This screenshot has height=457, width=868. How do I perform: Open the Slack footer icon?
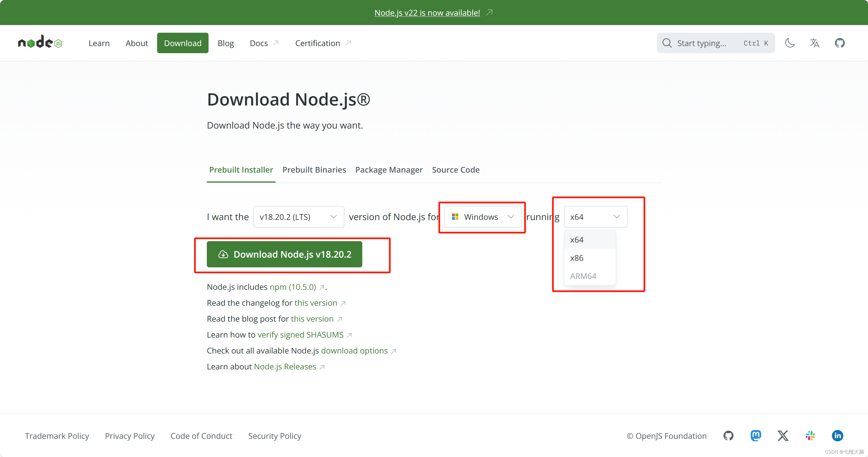point(810,435)
